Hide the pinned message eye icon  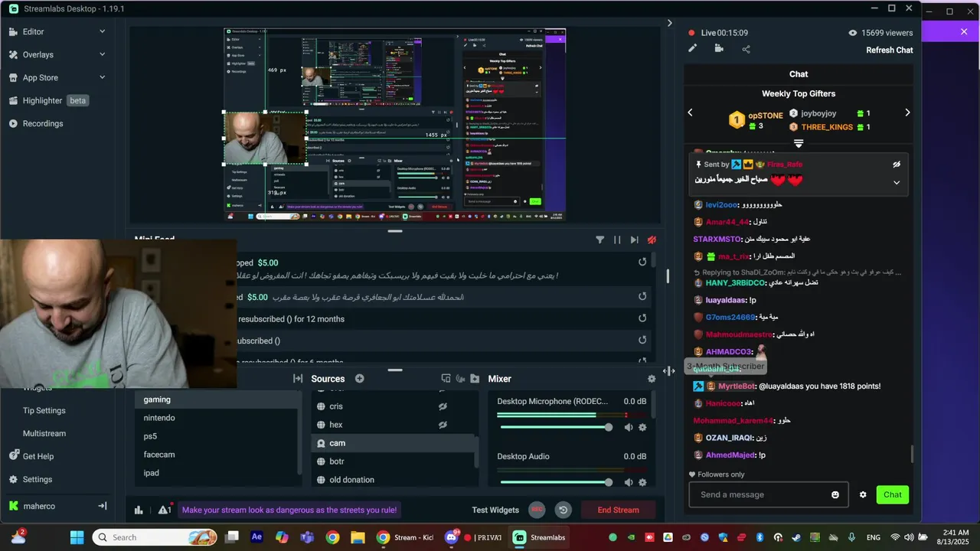(x=897, y=164)
